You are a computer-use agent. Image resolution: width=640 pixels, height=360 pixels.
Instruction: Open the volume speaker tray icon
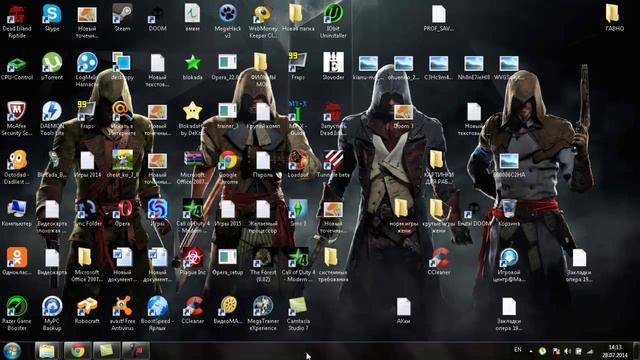click(567, 351)
